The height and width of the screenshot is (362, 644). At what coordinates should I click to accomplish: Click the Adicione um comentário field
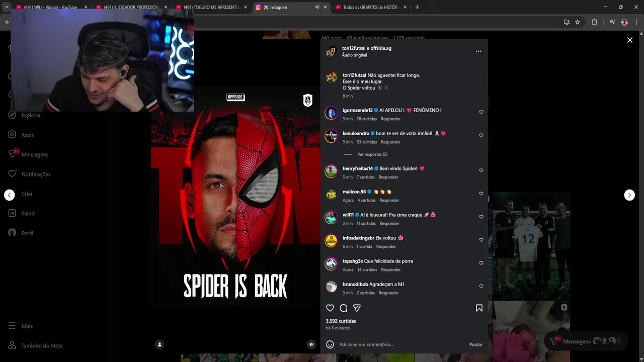pyautogui.click(x=403, y=344)
